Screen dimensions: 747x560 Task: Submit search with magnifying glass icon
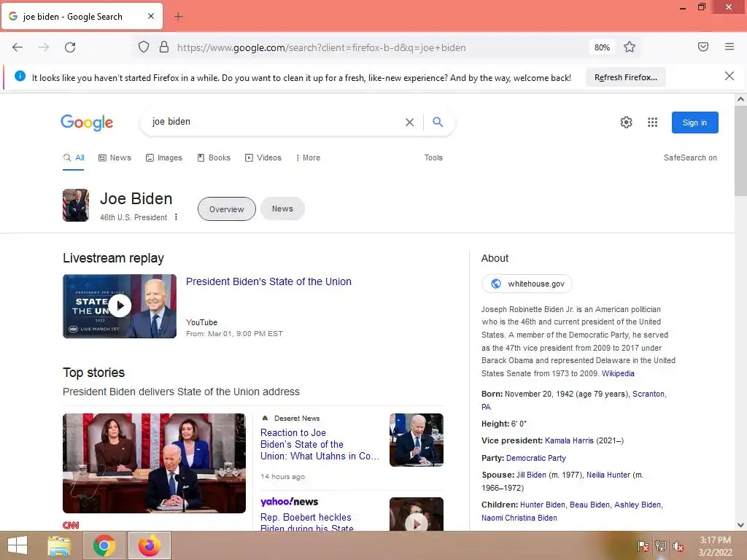tap(438, 122)
